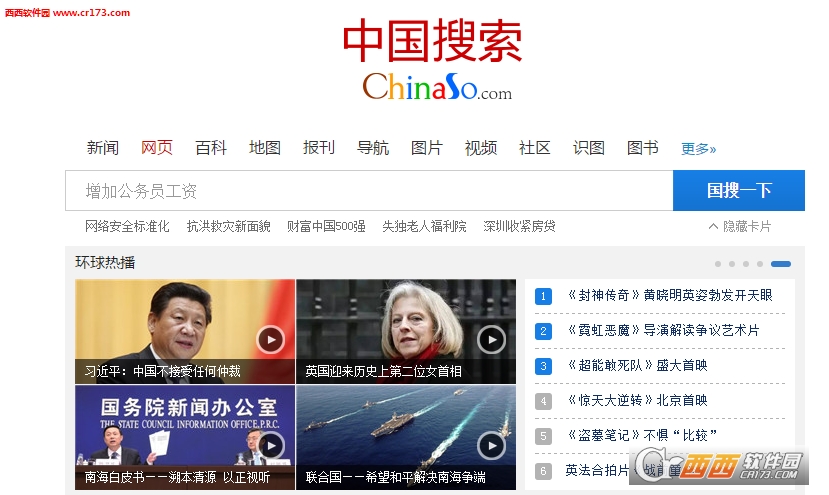
Task: Play the Xi Jinping arbitration video
Action: click(x=271, y=340)
